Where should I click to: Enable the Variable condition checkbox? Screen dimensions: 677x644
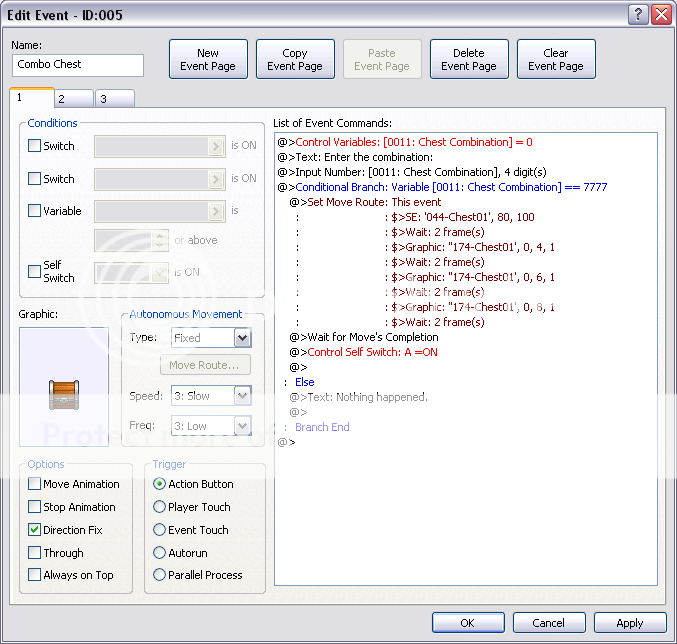point(35,211)
